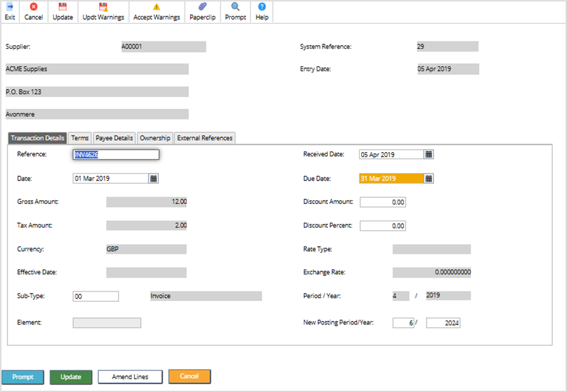Open calendar picker for Received Date
Image resolution: width=567 pixels, height=392 pixels.
point(428,155)
